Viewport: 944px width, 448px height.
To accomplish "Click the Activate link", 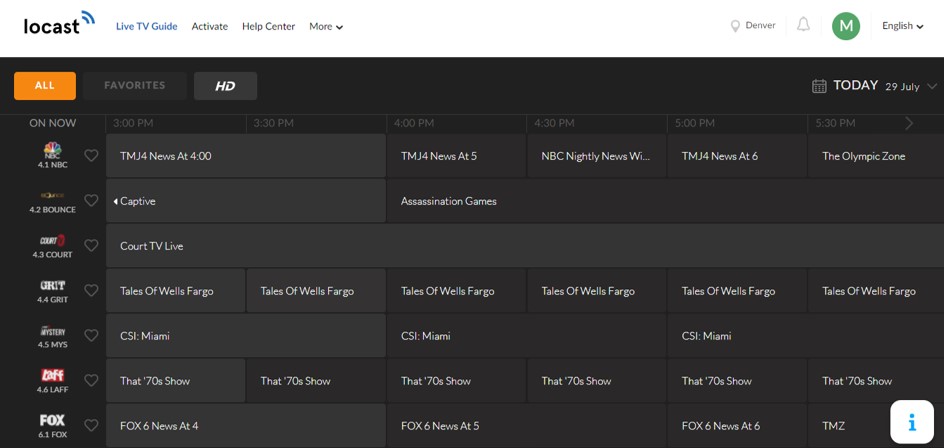I will tap(209, 27).
